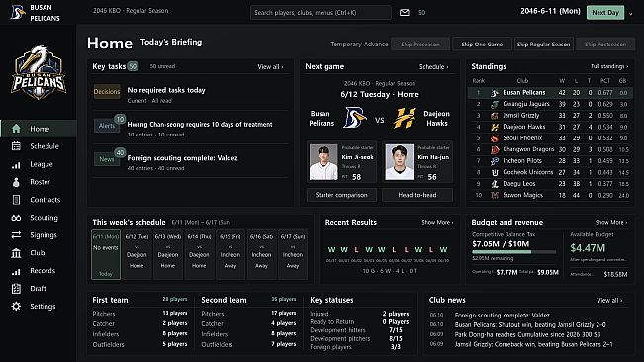Open View all in Club news

coord(609,301)
